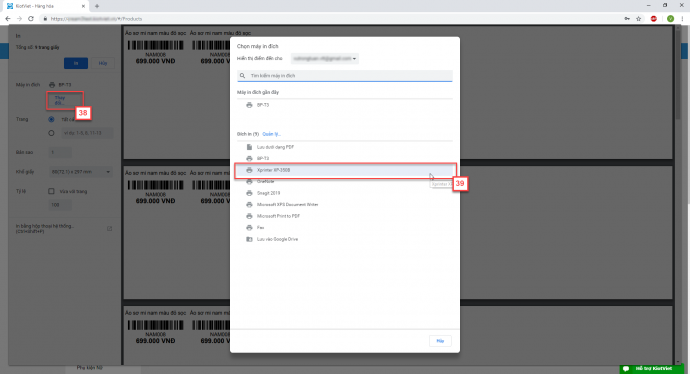Click the Google Drive folder icon
Image resolution: width=690 pixels, height=374 pixels.
(249, 239)
